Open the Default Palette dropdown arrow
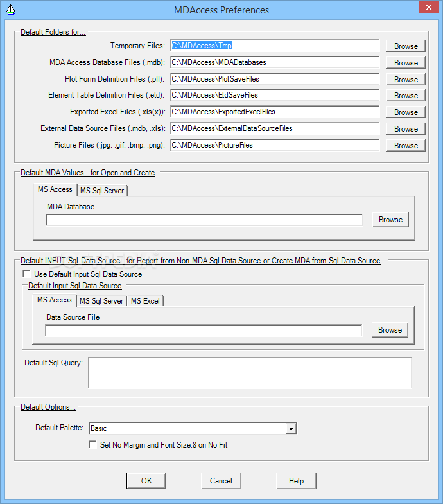This screenshot has width=443, height=504. click(291, 428)
